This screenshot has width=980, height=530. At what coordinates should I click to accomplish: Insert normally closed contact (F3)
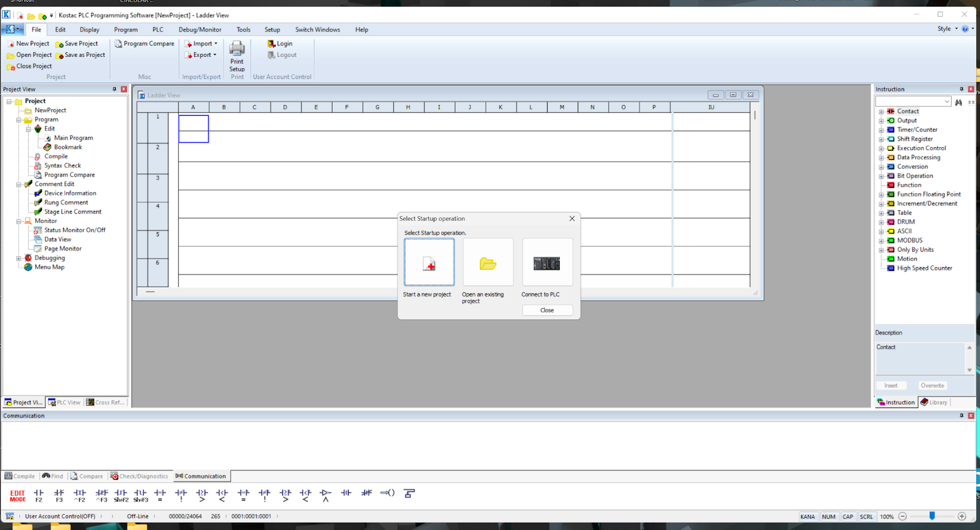(59, 496)
